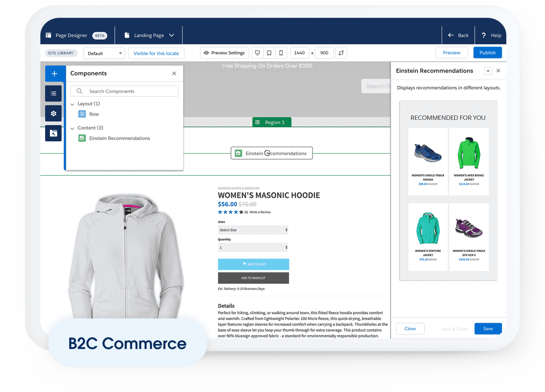Click Women's Single-Track Hayasa shoe thumbnail
This screenshot has height=392, width=545.
point(428,153)
